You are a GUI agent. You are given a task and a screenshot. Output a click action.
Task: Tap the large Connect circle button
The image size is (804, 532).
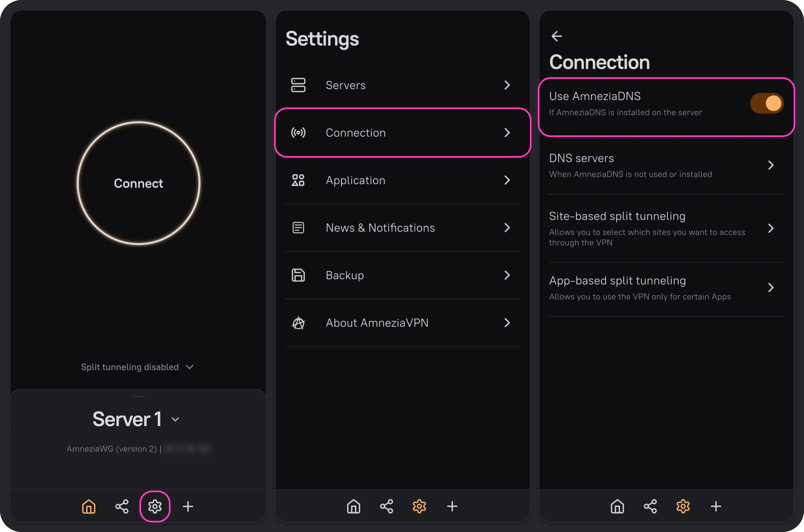click(138, 183)
